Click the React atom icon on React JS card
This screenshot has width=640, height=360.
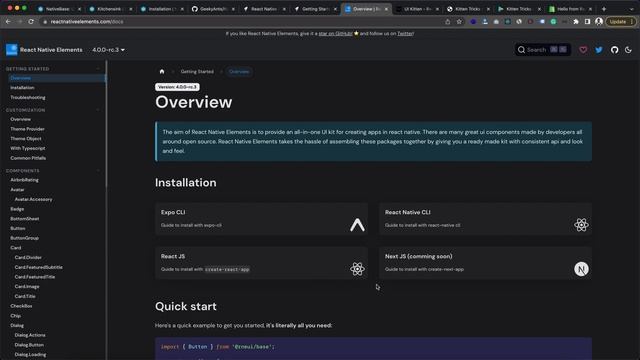[357, 269]
